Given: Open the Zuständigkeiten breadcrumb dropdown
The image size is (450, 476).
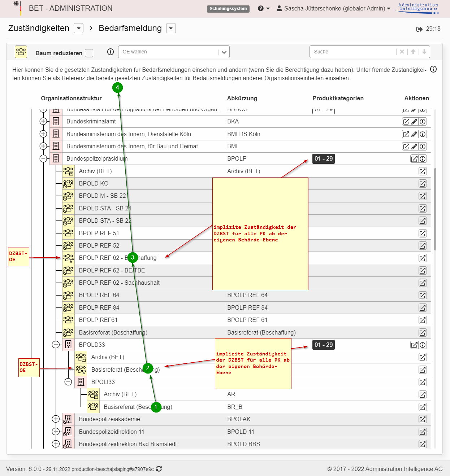Looking at the screenshot, I should 78,28.
